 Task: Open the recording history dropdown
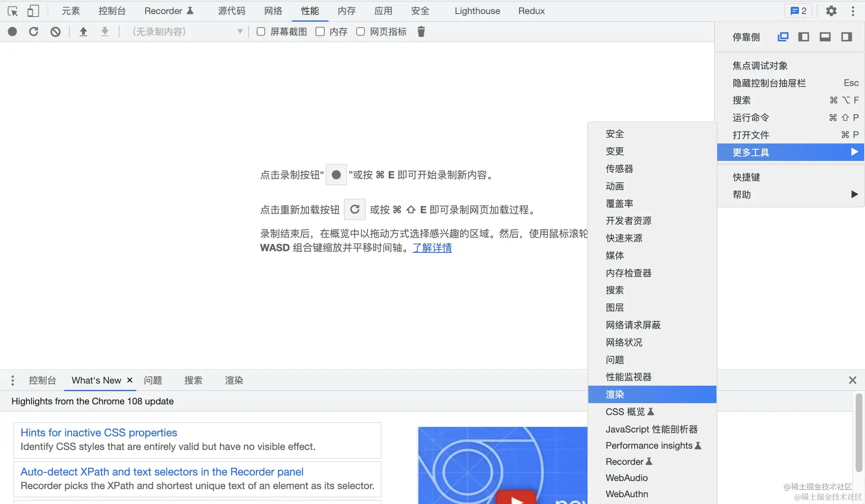240,31
